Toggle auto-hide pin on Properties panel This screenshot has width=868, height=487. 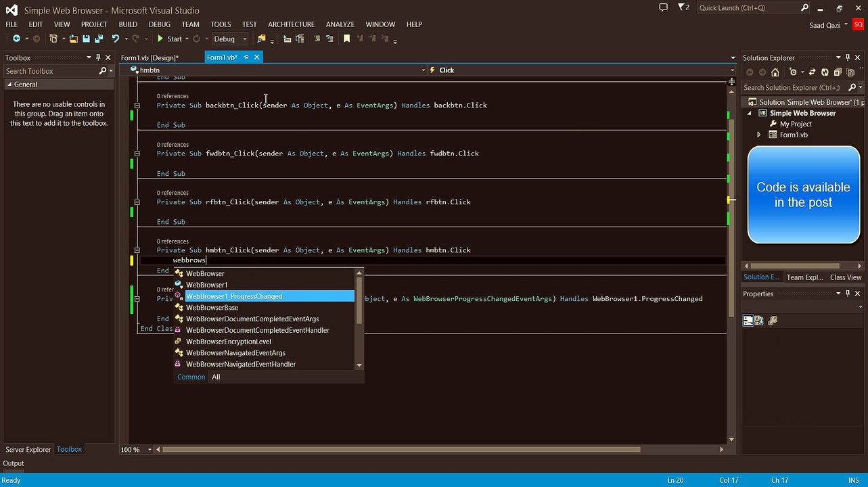[848, 294]
